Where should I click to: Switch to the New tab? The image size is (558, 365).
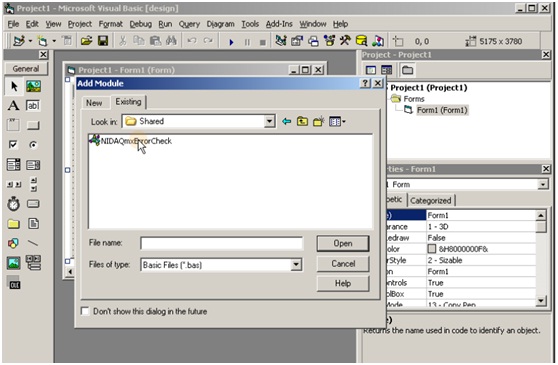[x=94, y=103]
